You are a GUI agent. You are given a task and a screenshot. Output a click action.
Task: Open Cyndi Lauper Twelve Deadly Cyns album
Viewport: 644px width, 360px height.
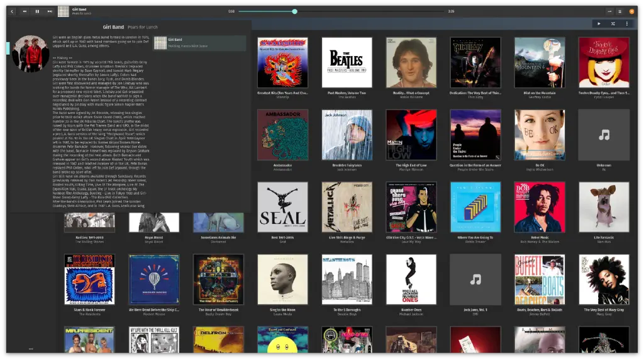click(x=604, y=62)
